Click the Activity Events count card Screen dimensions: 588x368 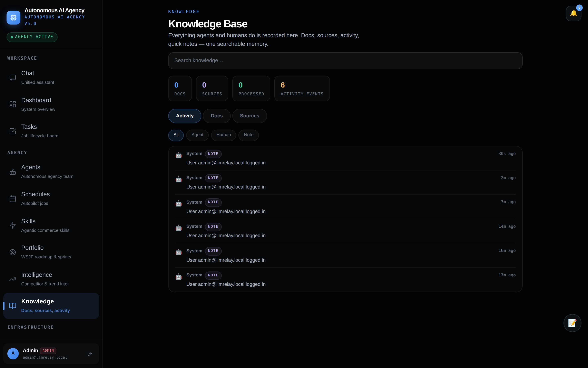point(302,89)
